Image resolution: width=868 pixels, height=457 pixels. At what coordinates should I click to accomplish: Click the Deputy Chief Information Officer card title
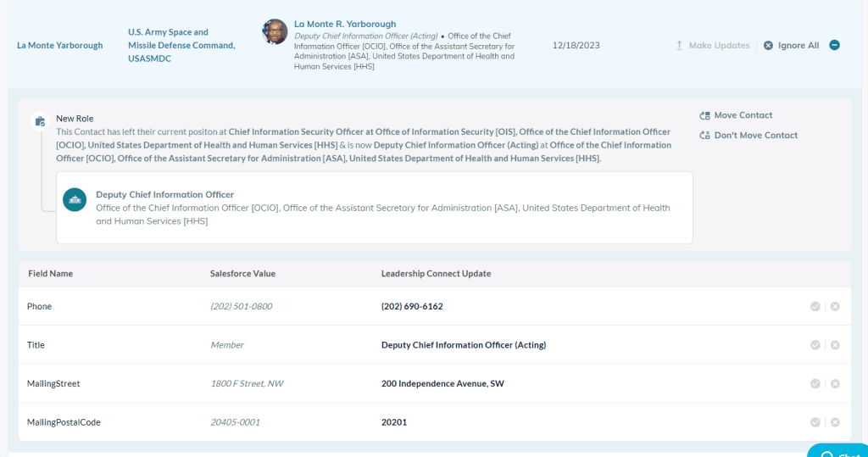pyautogui.click(x=165, y=194)
